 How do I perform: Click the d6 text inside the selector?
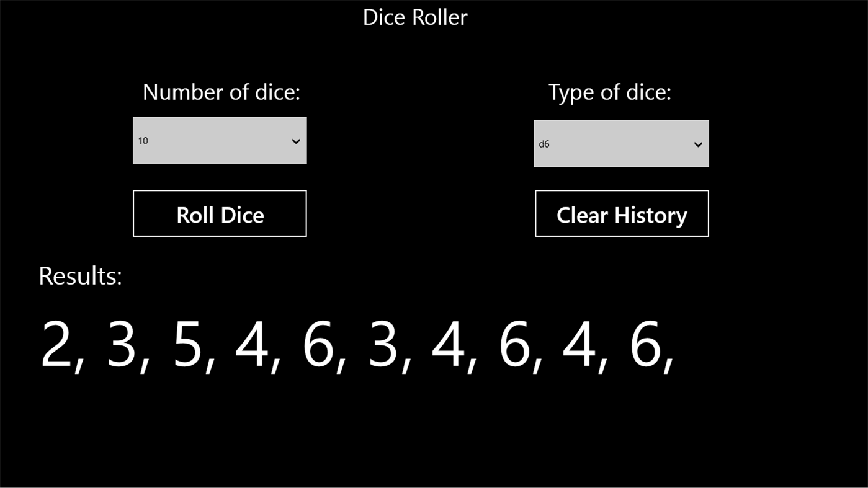pos(544,144)
